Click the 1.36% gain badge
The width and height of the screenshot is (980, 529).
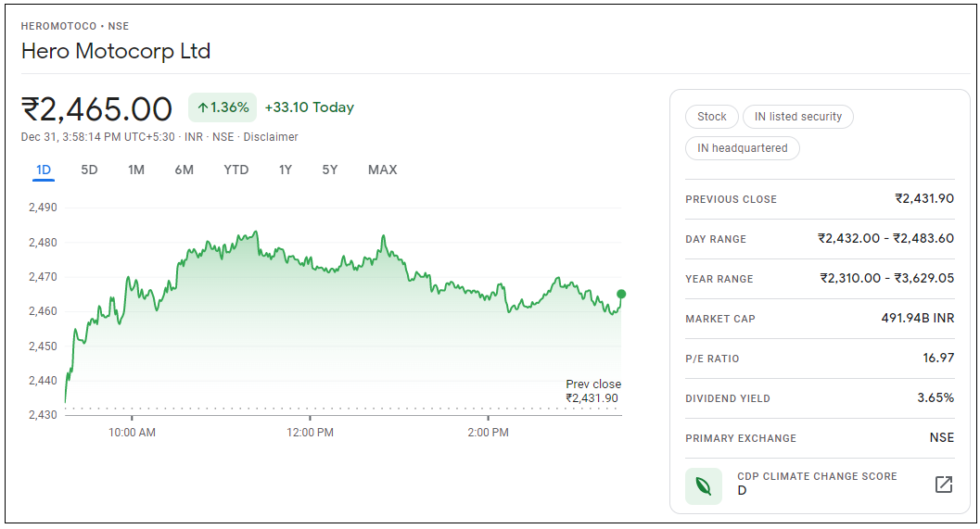[x=223, y=107]
